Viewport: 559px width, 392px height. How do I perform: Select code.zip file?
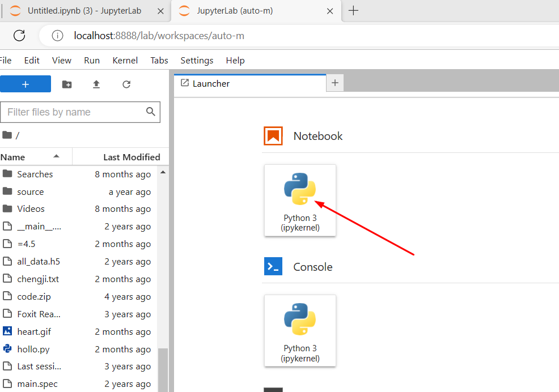[x=78, y=296]
